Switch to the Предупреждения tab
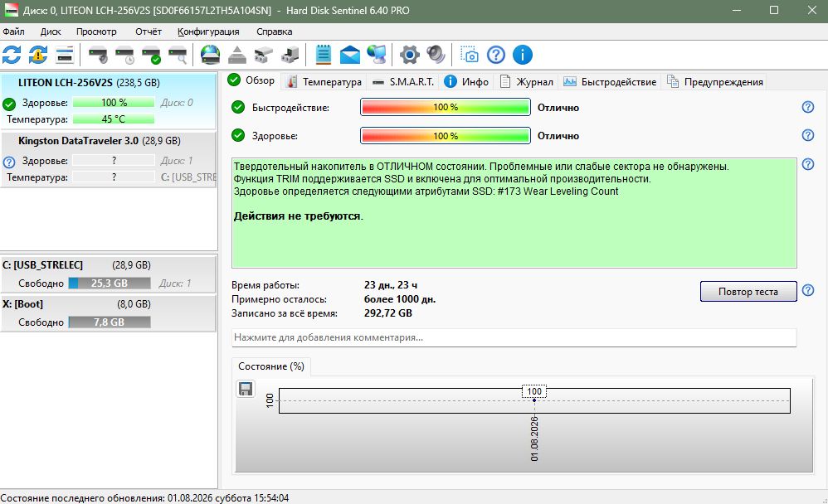 point(715,82)
